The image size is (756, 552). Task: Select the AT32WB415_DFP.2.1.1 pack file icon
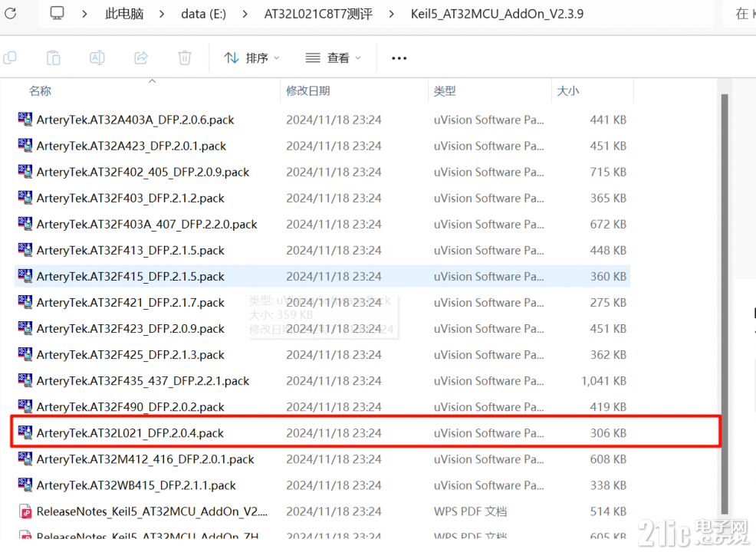click(x=25, y=484)
